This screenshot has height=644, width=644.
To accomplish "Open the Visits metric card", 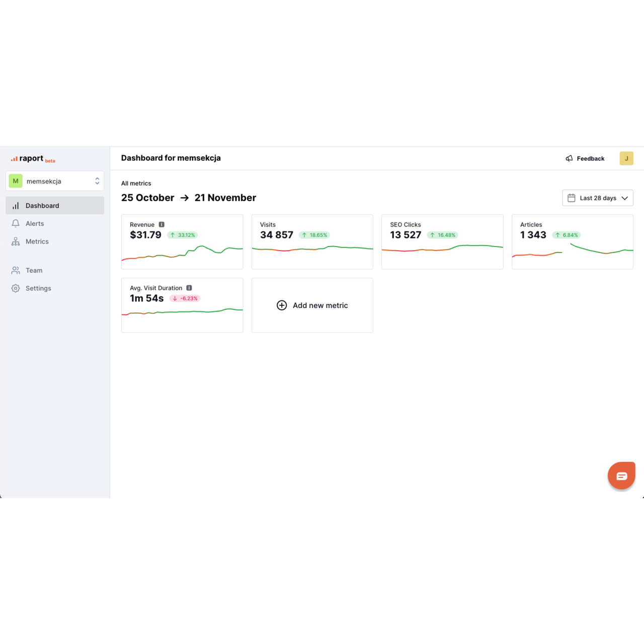I will tap(312, 242).
